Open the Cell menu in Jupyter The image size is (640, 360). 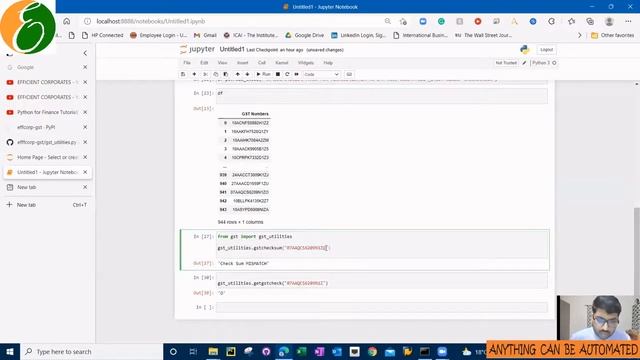[262, 63]
